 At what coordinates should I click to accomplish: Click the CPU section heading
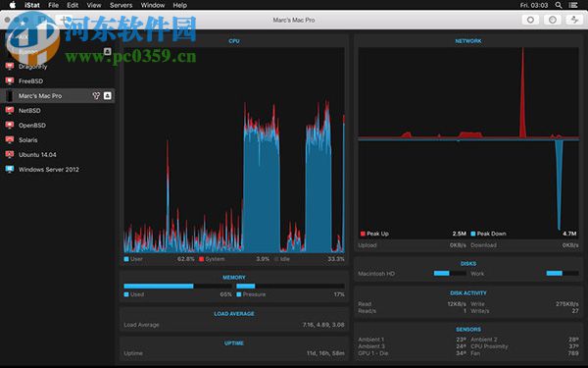[x=234, y=41]
